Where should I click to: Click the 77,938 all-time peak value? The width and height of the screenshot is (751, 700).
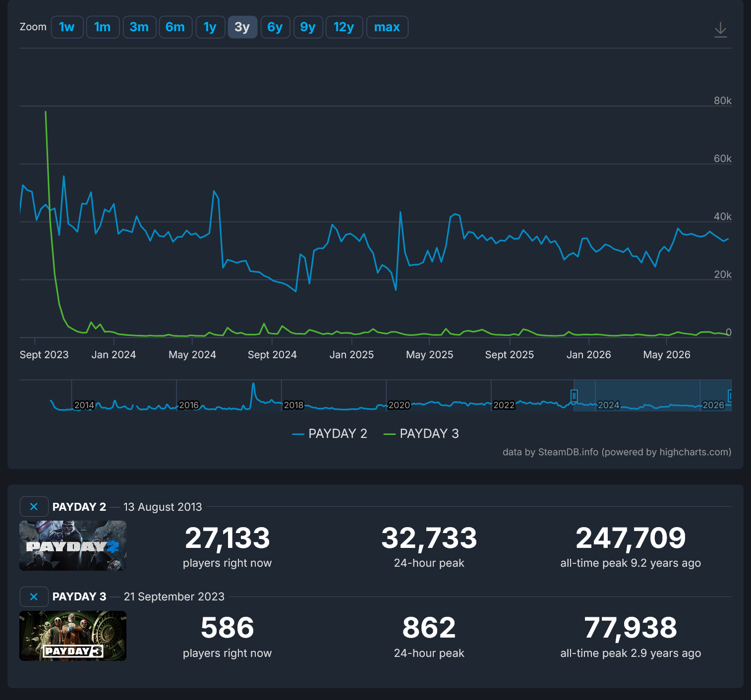click(x=631, y=628)
